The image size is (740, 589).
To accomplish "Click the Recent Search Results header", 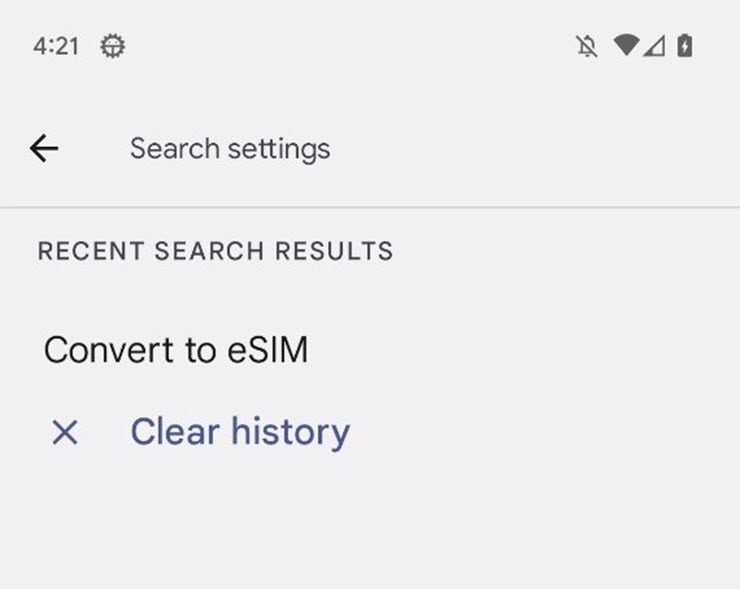I will click(x=215, y=251).
